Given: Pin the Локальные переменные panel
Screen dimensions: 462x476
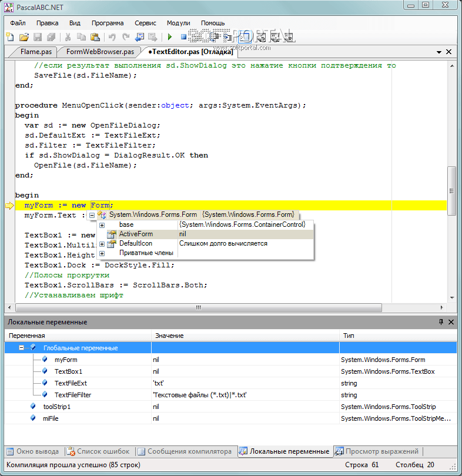Looking at the screenshot, I should [441, 322].
